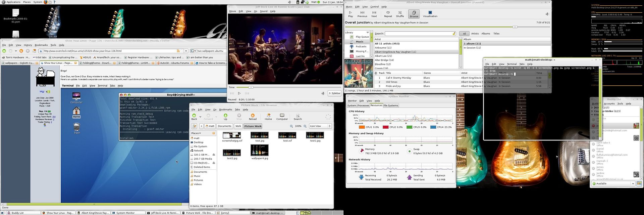The image size is (644, 215).
Task: Open the Accounts menu in Buddy List
Action: (x=609, y=103)
